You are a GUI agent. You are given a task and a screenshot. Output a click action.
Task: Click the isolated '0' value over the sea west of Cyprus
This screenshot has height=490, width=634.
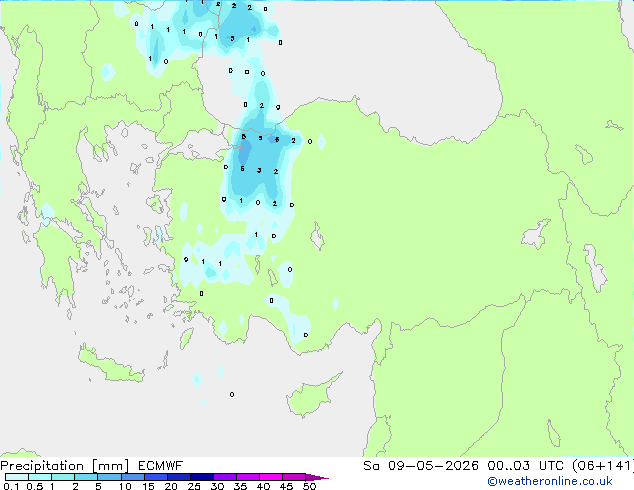[232, 394]
